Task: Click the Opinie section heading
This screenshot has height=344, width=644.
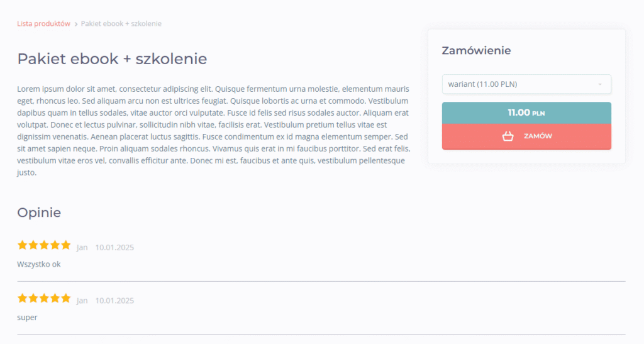Action: (39, 213)
